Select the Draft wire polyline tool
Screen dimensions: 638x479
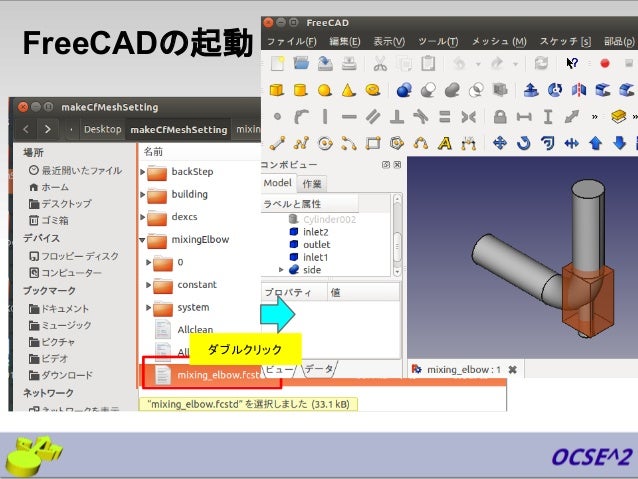301,143
